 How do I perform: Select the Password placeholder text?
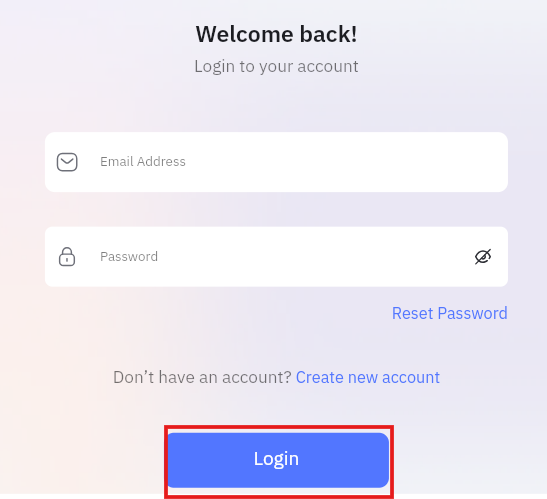pos(129,256)
